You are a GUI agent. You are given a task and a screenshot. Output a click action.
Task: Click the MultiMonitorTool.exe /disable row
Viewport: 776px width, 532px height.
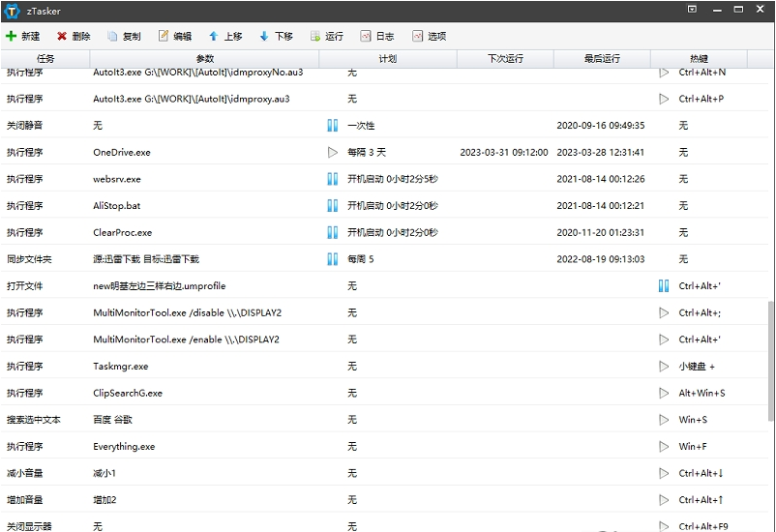click(x=384, y=312)
